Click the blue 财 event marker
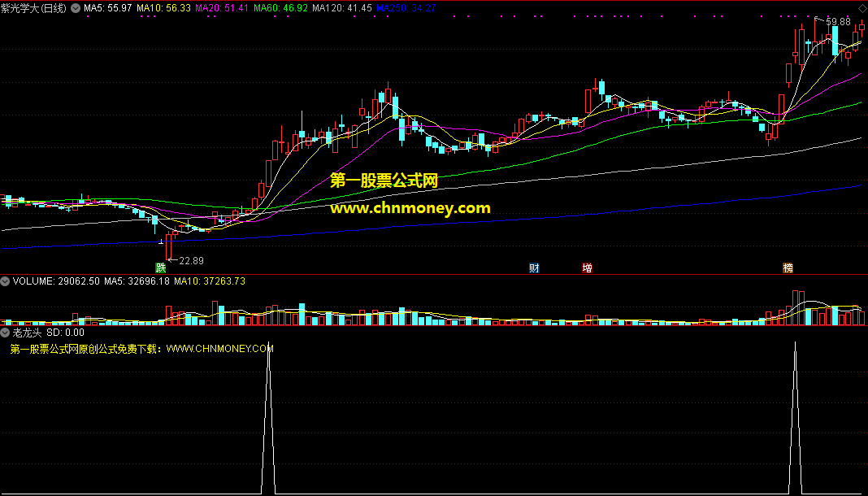 534,268
